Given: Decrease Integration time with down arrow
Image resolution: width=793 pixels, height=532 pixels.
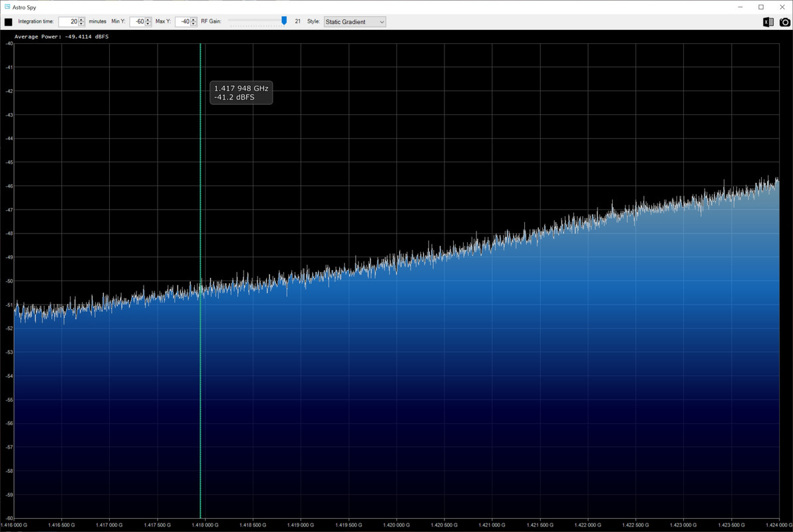Looking at the screenshot, I should pyautogui.click(x=81, y=24).
